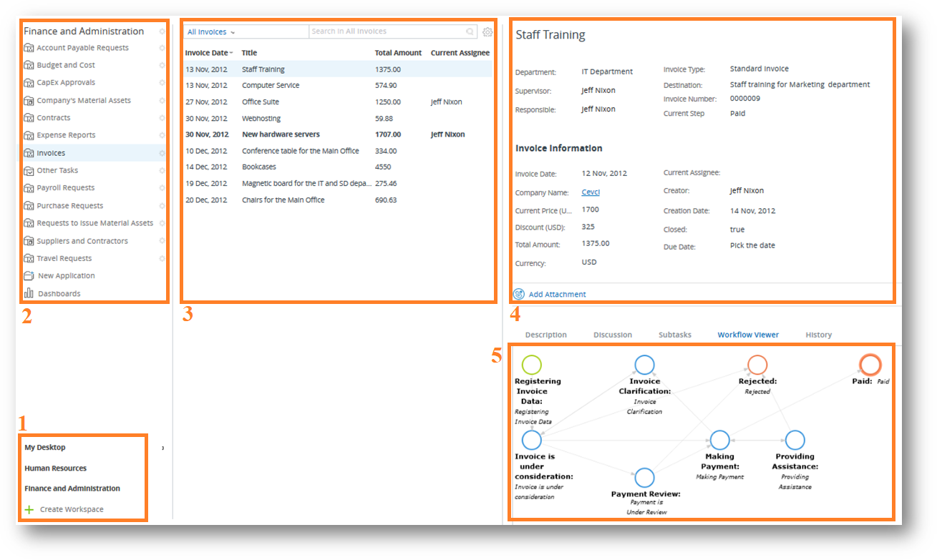Screen dimensions: 937x560
Task: Sort by the Invoice Date column header
Action: click(207, 53)
